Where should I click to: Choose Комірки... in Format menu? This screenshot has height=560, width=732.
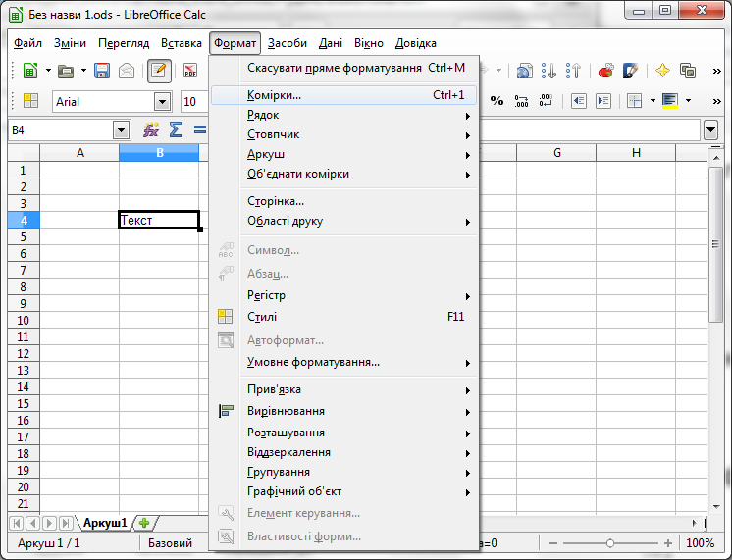[344, 95]
